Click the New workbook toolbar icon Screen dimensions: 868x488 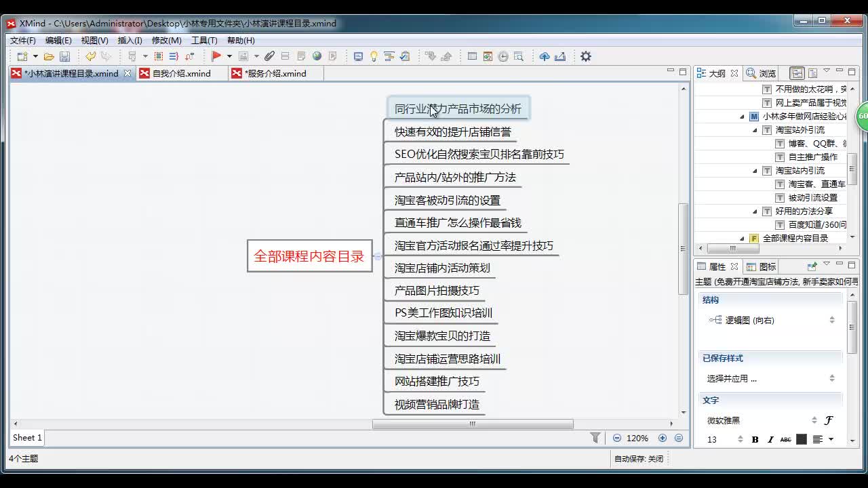[22, 56]
